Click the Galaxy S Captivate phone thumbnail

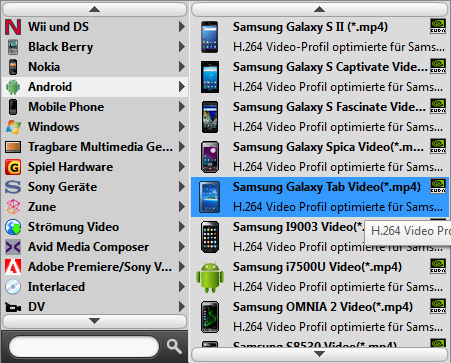[x=210, y=77]
